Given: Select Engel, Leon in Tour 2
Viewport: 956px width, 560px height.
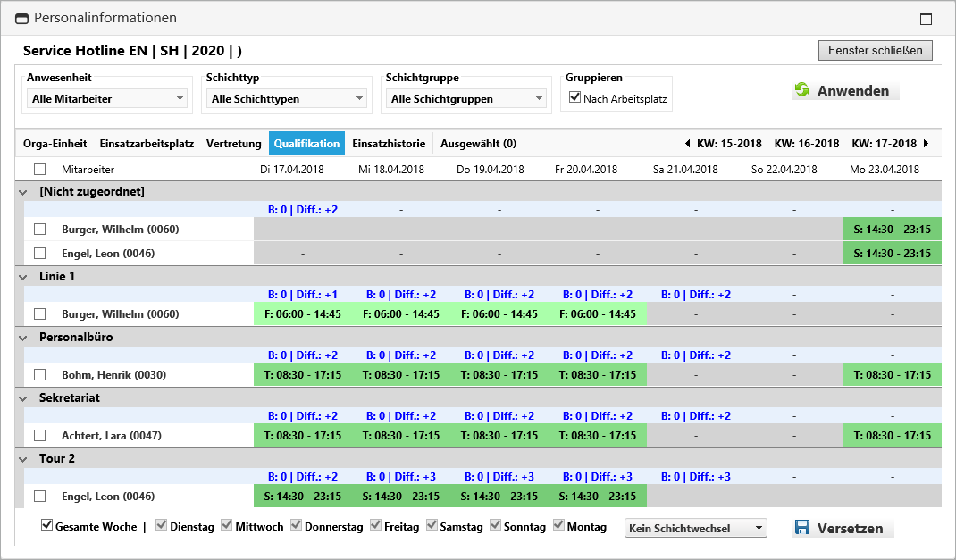Looking at the screenshot, I should click(39, 496).
